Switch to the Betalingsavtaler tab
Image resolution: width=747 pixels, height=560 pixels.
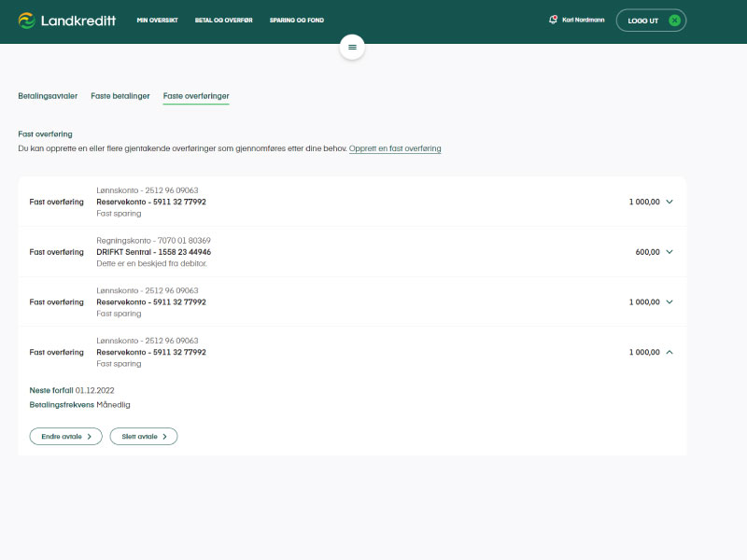coord(48,96)
